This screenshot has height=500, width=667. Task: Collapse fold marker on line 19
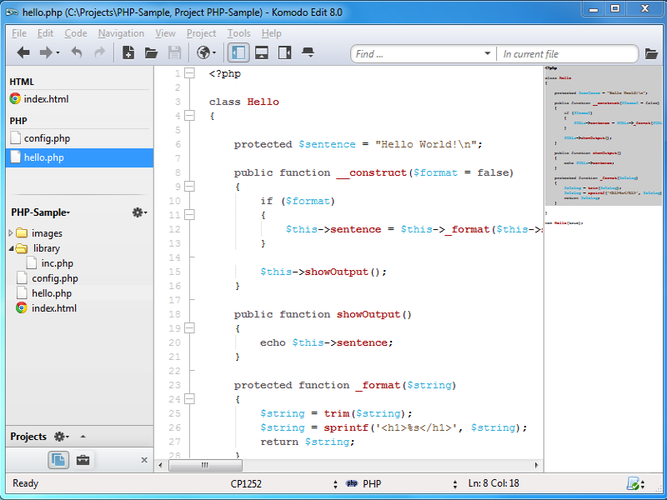point(189,328)
